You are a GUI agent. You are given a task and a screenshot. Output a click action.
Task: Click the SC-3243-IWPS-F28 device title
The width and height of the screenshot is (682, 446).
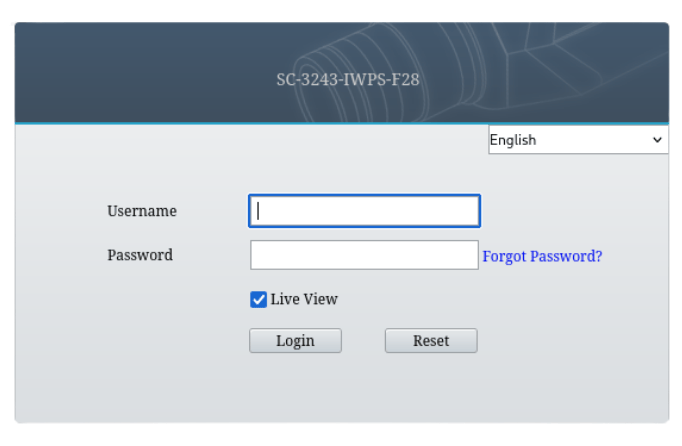click(x=347, y=79)
